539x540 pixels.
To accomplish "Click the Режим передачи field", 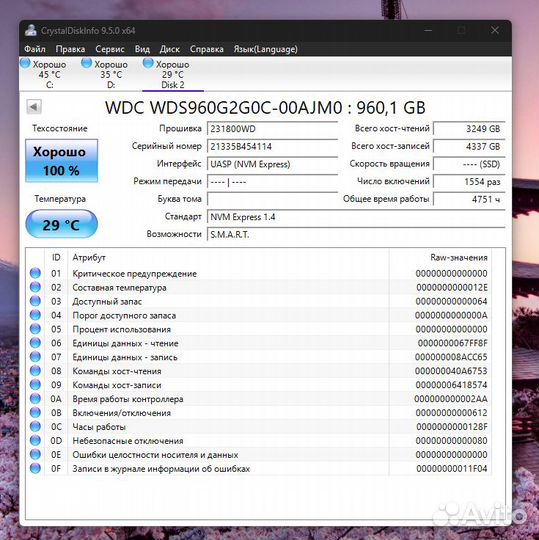I will tap(272, 181).
